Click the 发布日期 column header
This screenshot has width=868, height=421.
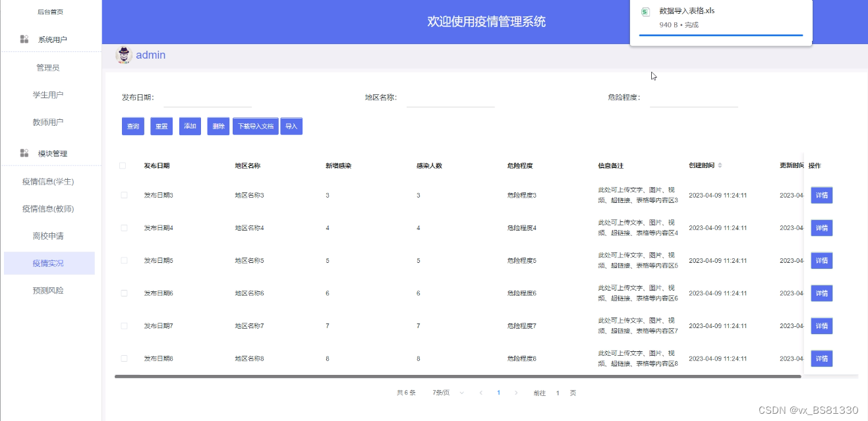(157, 165)
